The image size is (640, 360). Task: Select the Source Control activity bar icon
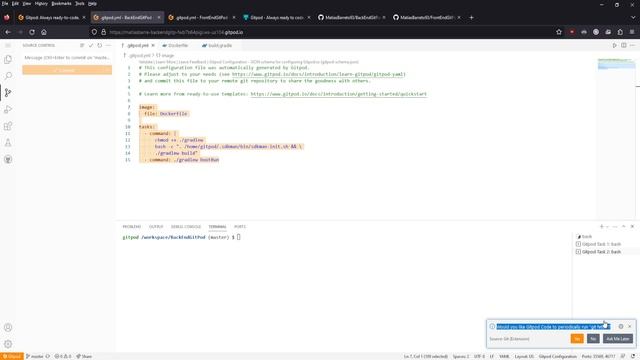click(x=8, y=93)
